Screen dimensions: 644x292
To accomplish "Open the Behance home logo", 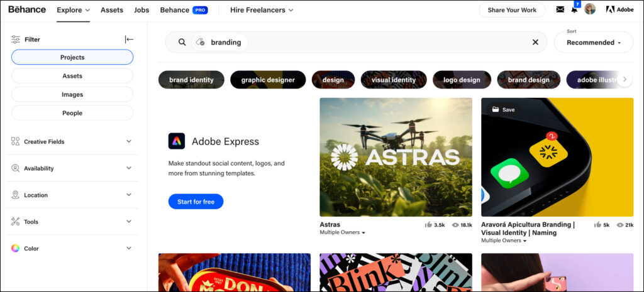I will (27, 9).
